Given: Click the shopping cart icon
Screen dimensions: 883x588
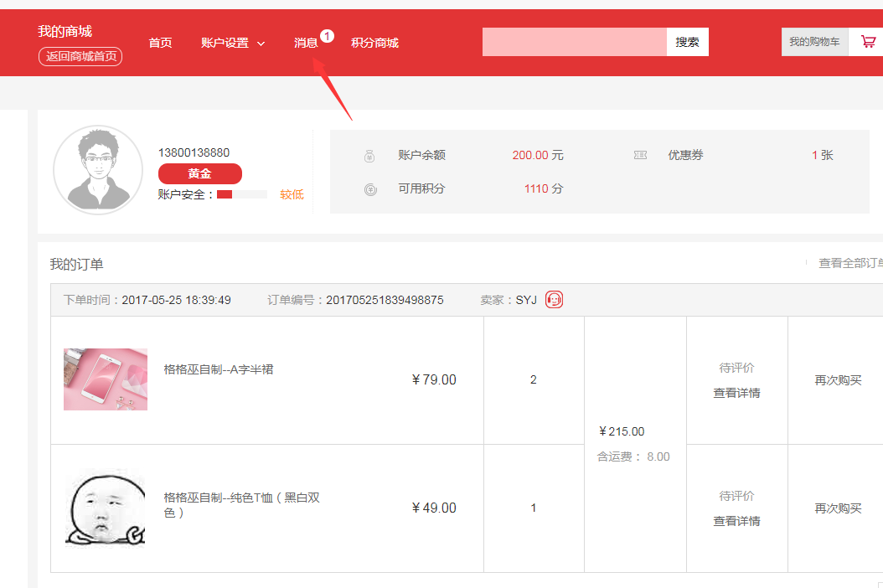Looking at the screenshot, I should 868,42.
